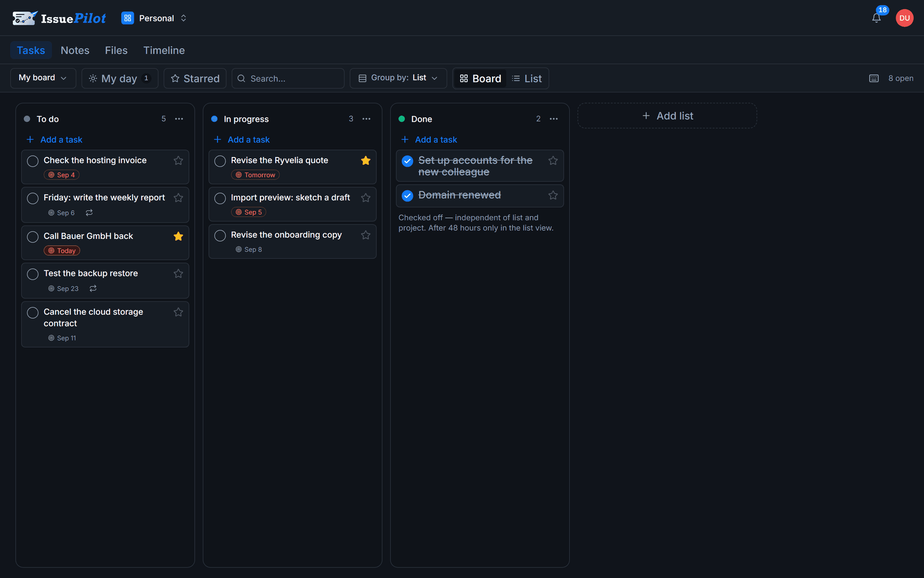This screenshot has height=578, width=924.
Task: Open the DU user avatar menu
Action: 904,18
